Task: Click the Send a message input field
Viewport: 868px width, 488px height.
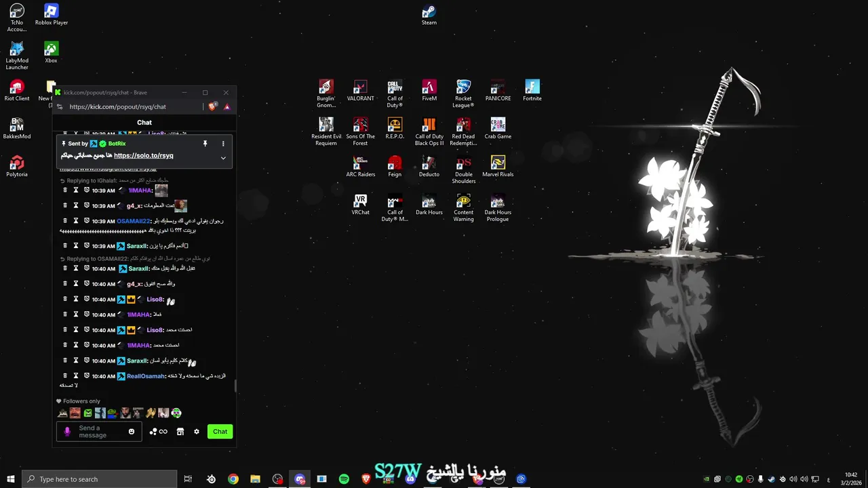Action: (99, 432)
